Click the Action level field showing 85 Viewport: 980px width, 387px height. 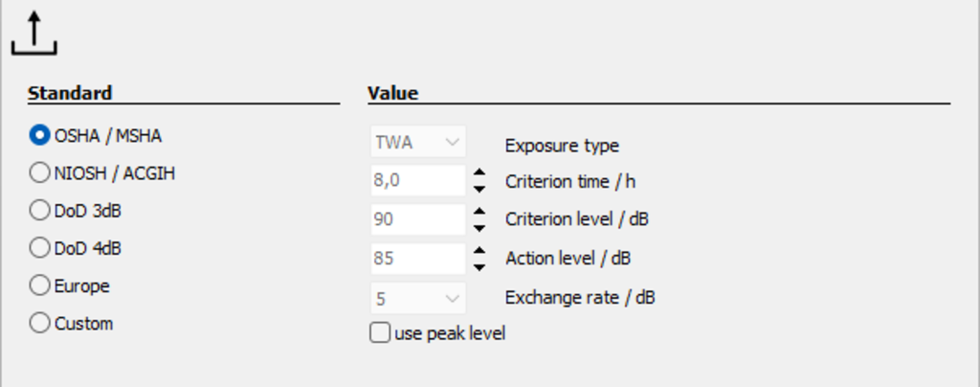[x=418, y=259]
